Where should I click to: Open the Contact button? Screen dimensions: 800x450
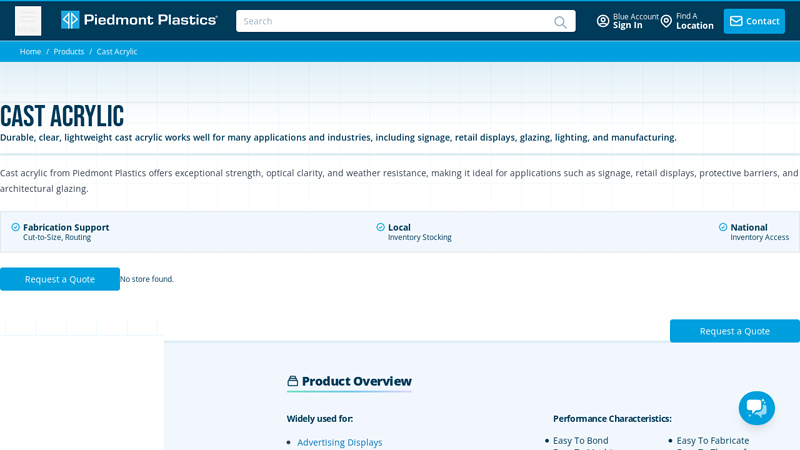754,21
